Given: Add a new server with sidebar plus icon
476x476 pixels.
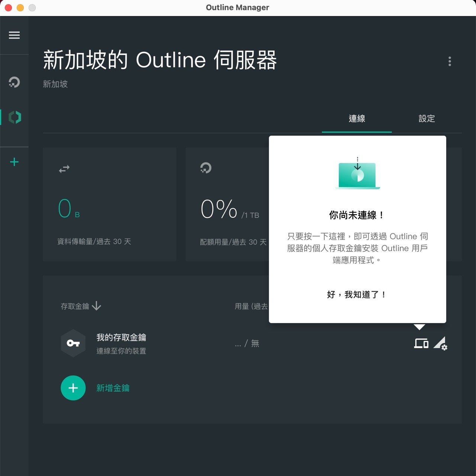Looking at the screenshot, I should pyautogui.click(x=14, y=162).
